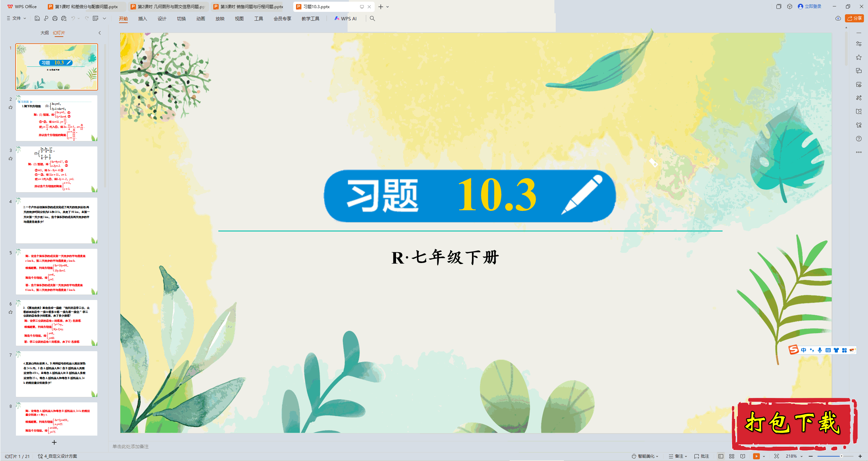
Task: Click fit slide to window icon
Action: pos(776,456)
